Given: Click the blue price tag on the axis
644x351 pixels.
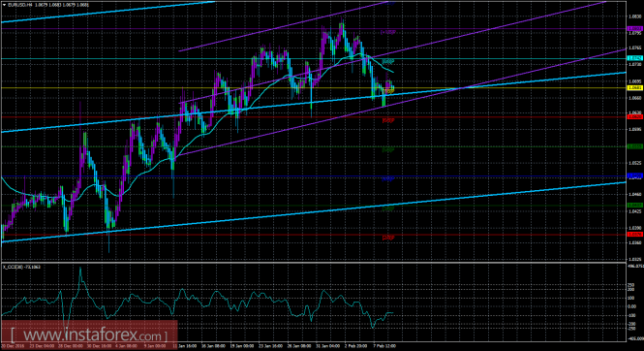Looking at the screenshot, I should coord(635,175).
